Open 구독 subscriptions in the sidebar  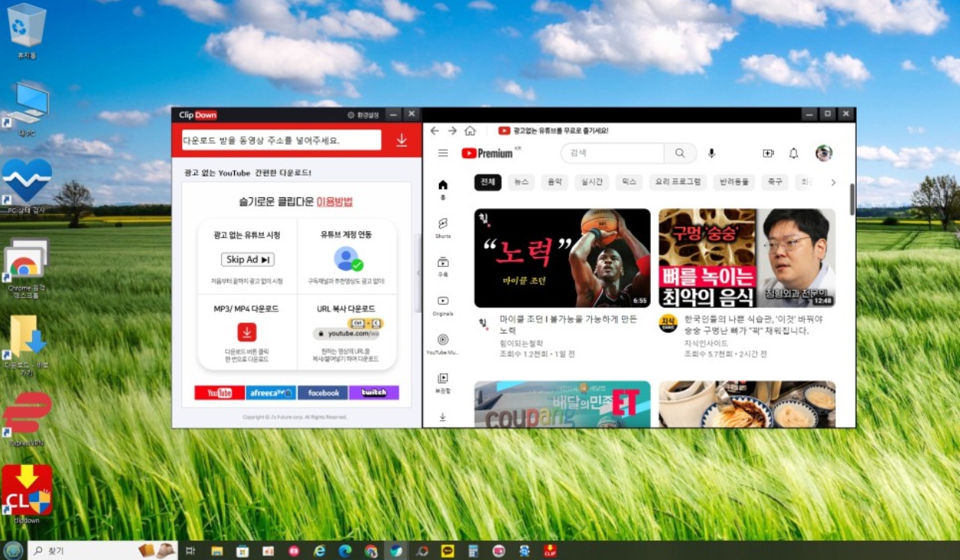(x=443, y=266)
